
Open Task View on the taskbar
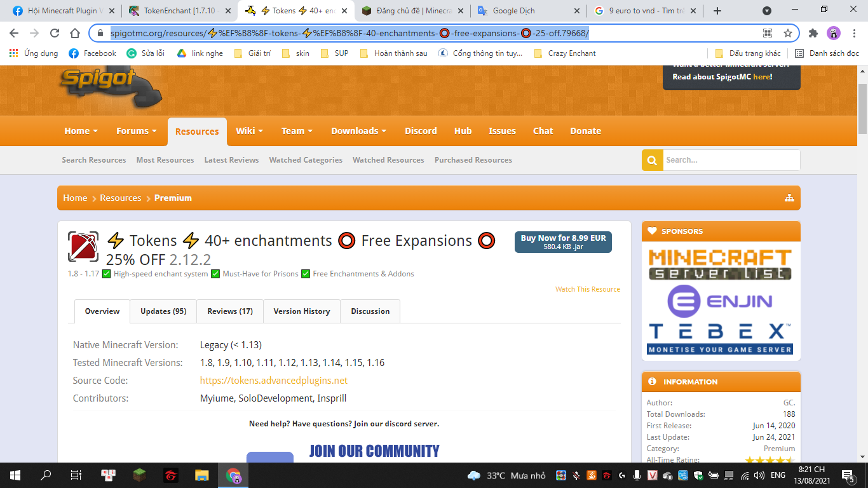[76, 475]
